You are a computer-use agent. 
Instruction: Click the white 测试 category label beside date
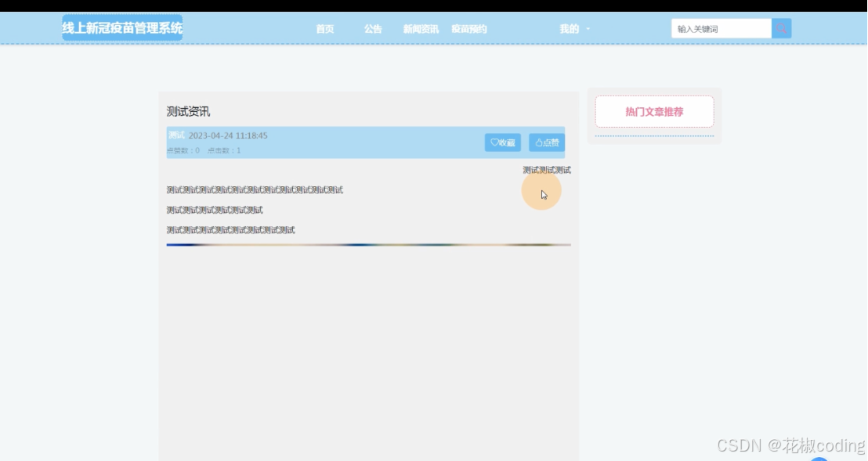coord(176,135)
